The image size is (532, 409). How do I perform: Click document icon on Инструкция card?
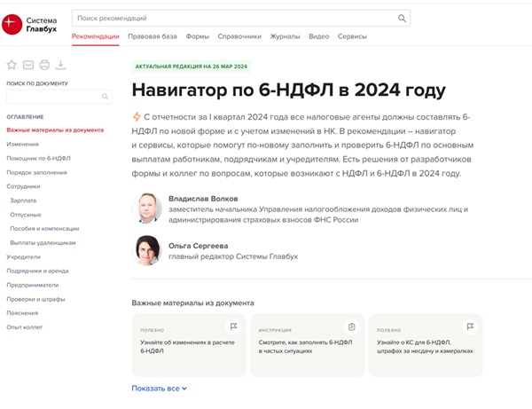pos(351,326)
